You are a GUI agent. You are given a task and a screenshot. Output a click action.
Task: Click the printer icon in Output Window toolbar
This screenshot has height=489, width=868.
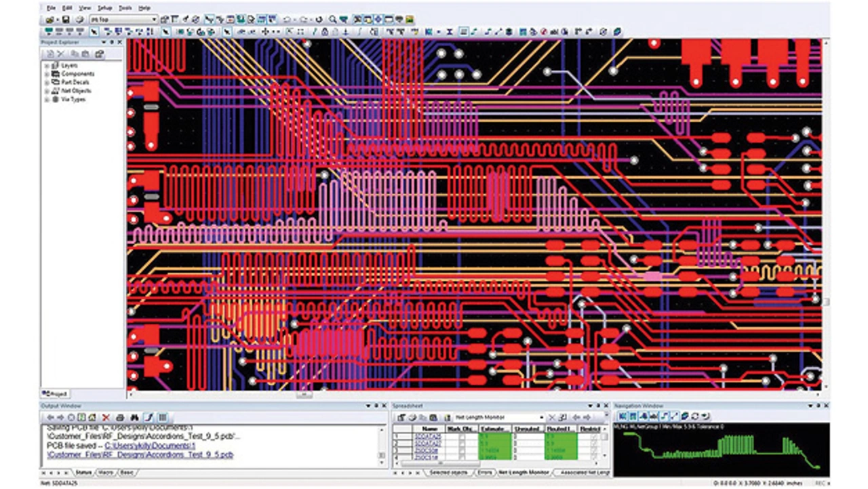tap(120, 417)
